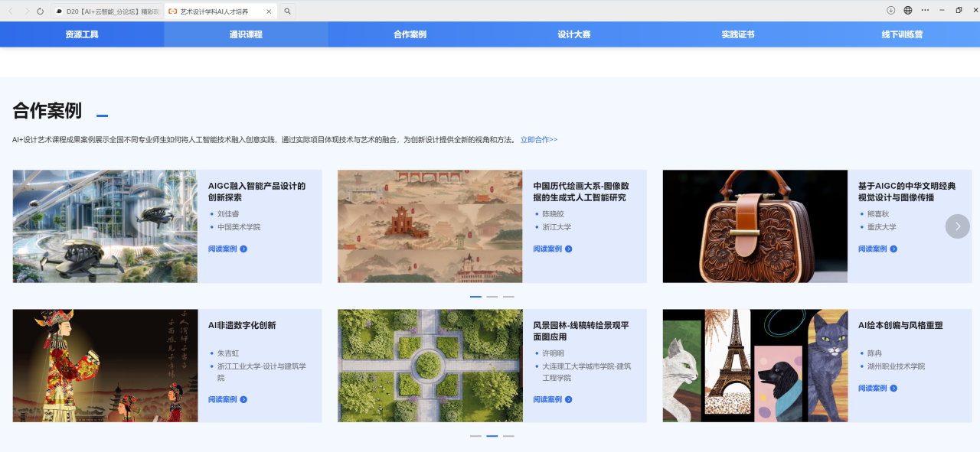Click the browser reload icon

click(x=41, y=11)
